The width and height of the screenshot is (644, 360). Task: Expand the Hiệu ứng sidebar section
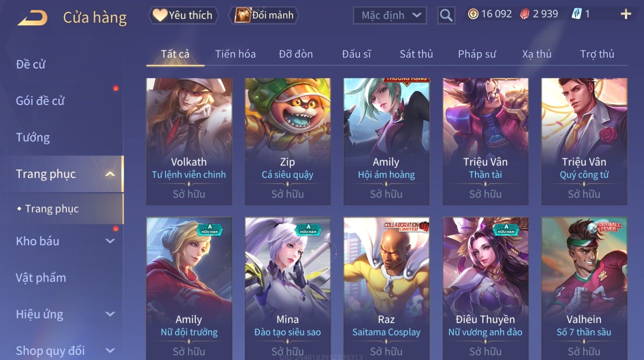110,314
